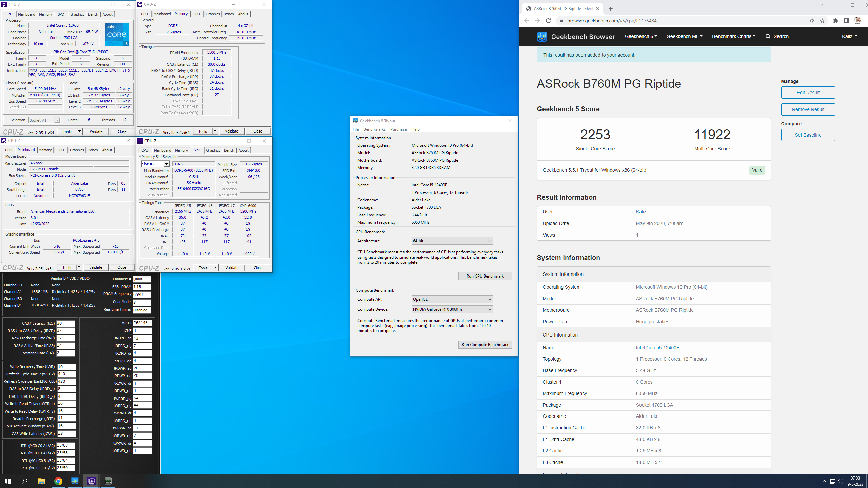Expand the Geekbench 6 navbar dropdown
868x488 pixels.
click(640, 36)
